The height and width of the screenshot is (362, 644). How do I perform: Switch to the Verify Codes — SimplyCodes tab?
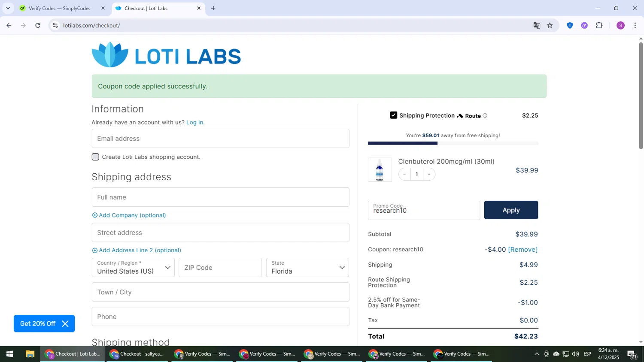pos(59,8)
